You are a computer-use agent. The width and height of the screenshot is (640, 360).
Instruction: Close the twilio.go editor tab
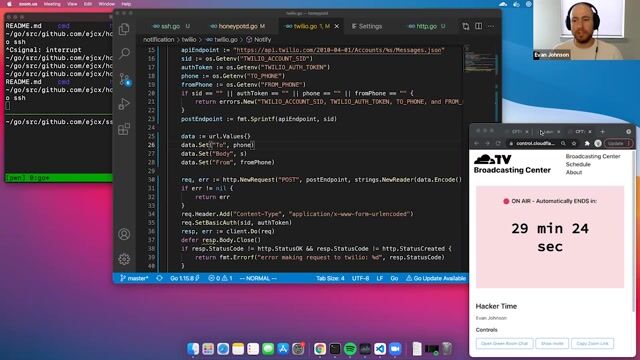(x=337, y=26)
